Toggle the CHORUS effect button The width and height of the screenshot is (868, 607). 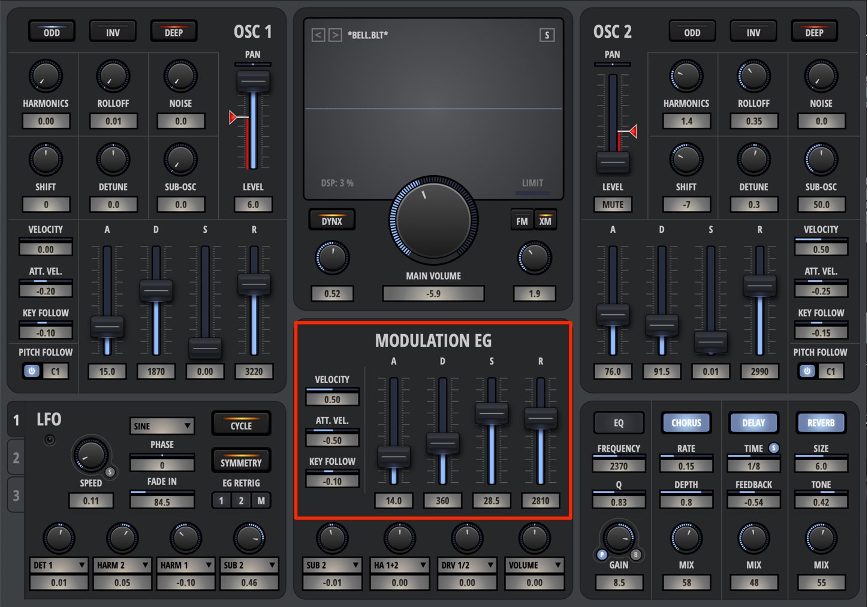tap(686, 423)
